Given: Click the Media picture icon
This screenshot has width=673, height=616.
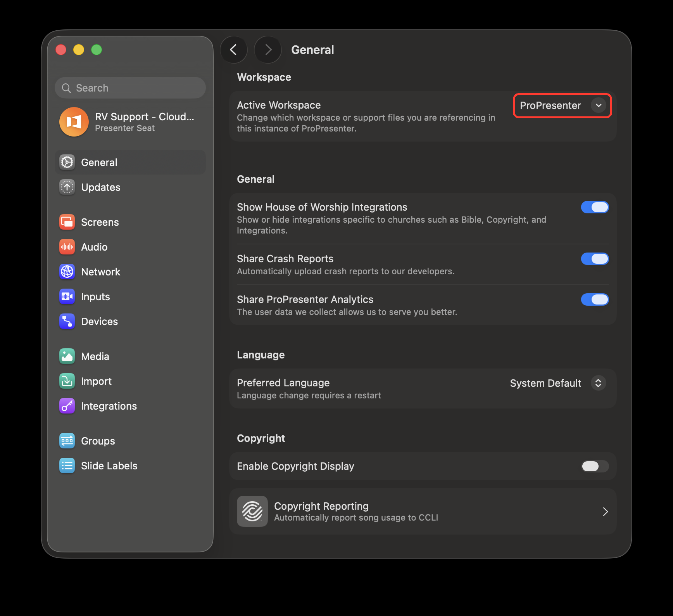Looking at the screenshot, I should click(x=67, y=356).
